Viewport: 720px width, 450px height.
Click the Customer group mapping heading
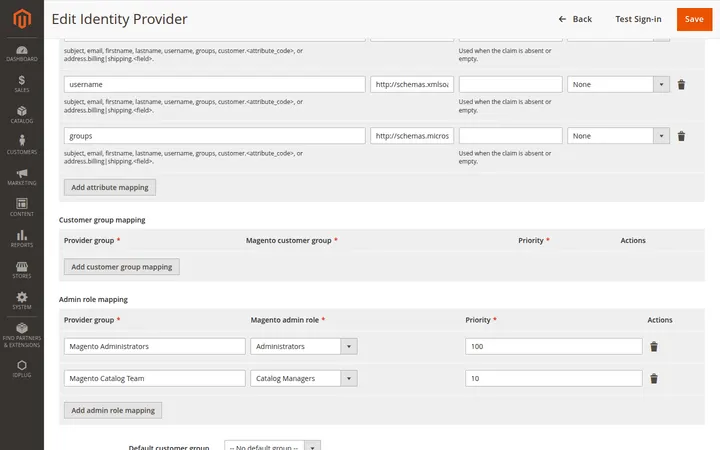(x=102, y=220)
